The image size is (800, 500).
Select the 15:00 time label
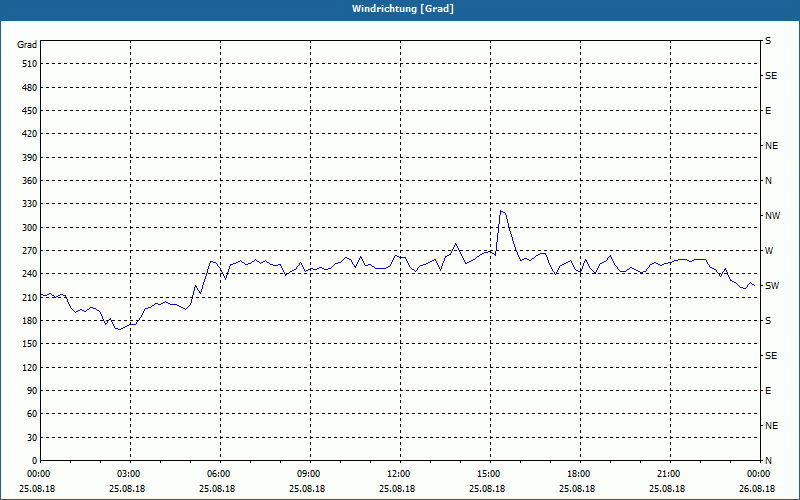tap(490, 474)
